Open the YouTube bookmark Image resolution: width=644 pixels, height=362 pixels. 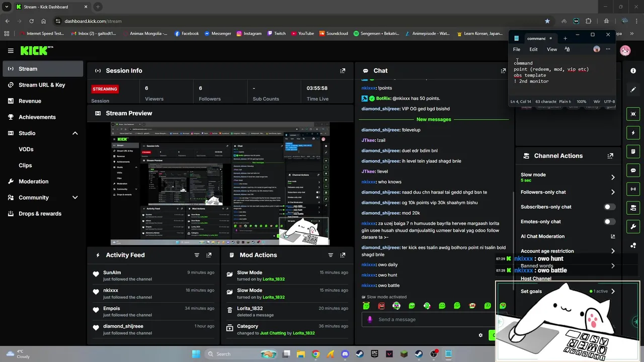coord(301,34)
